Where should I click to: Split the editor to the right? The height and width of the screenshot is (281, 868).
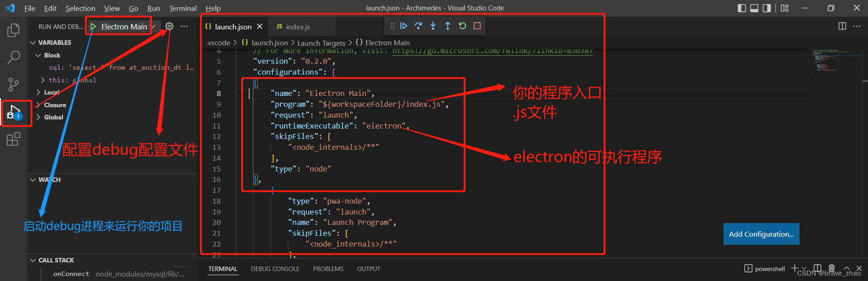pyautogui.click(x=842, y=26)
